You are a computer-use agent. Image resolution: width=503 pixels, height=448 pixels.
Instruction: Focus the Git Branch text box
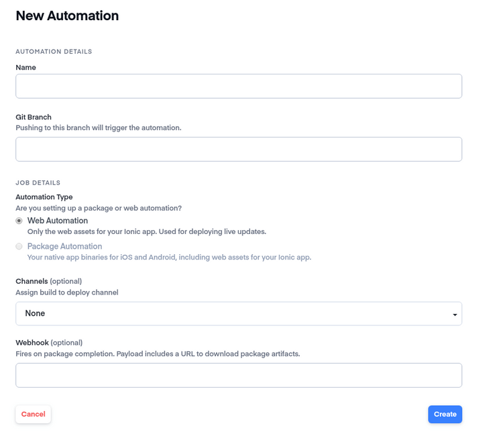tap(239, 150)
